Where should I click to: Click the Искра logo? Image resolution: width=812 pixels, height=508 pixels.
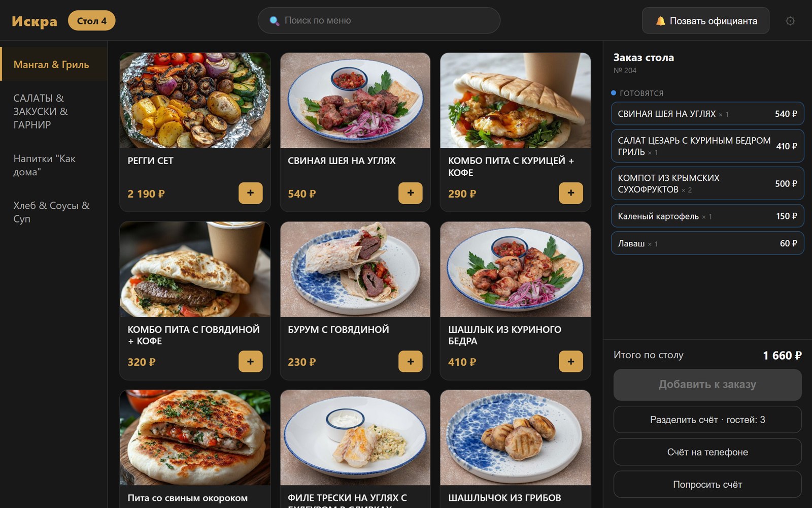35,21
